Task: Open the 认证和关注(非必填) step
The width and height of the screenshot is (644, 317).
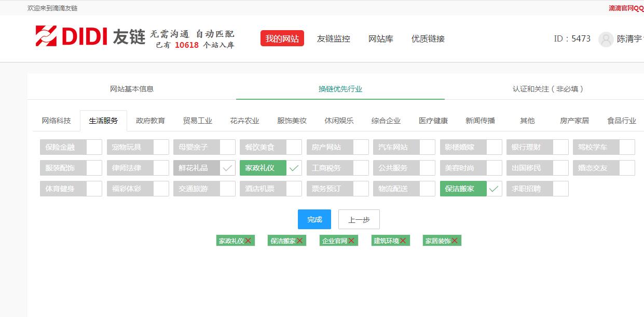Action: point(548,89)
